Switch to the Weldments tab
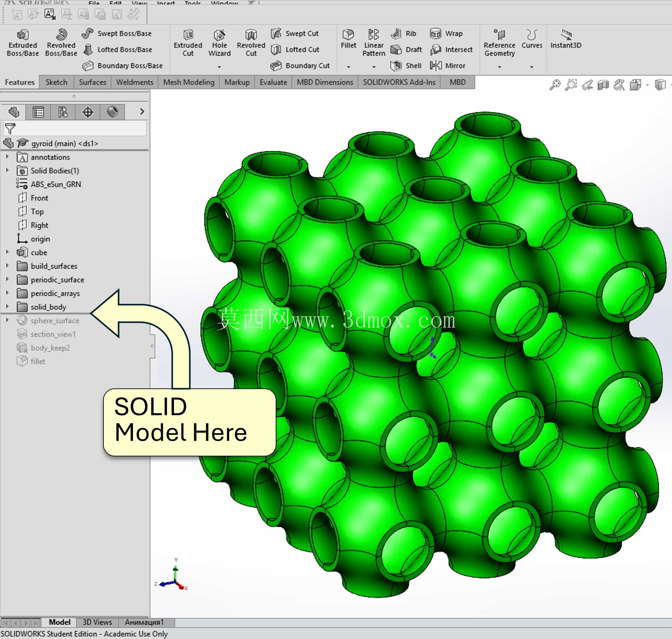The image size is (672, 639). tap(135, 82)
